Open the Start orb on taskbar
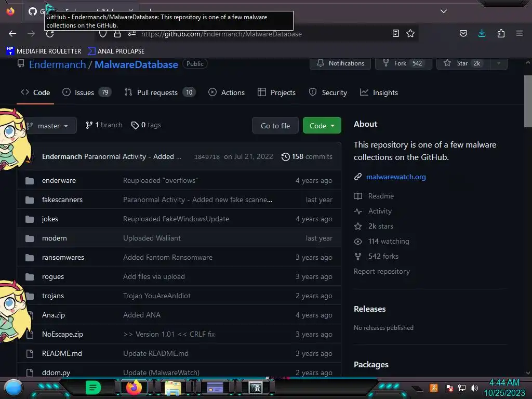This screenshot has height=399, width=532. (x=14, y=388)
